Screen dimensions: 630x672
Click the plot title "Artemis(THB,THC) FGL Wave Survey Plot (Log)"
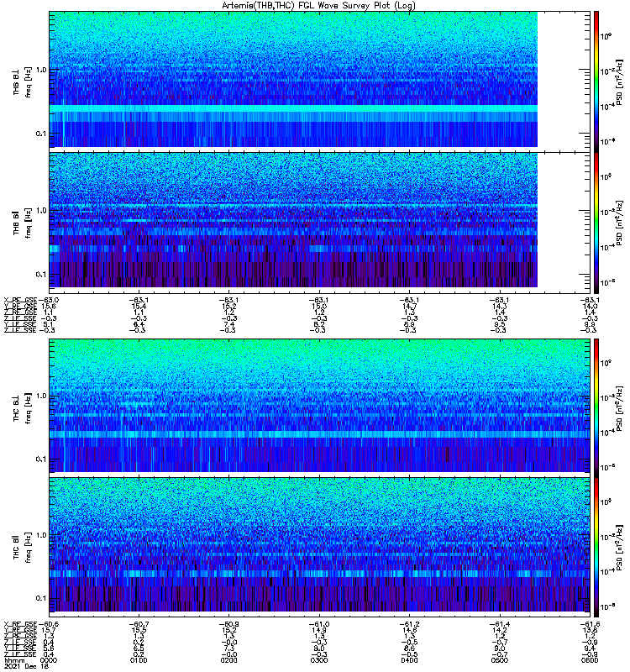[318, 6]
